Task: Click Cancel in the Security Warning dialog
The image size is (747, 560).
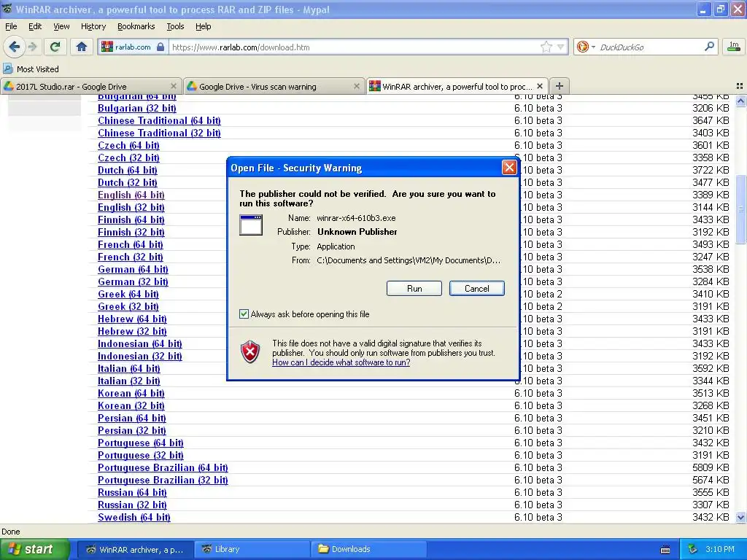Action: pos(476,289)
